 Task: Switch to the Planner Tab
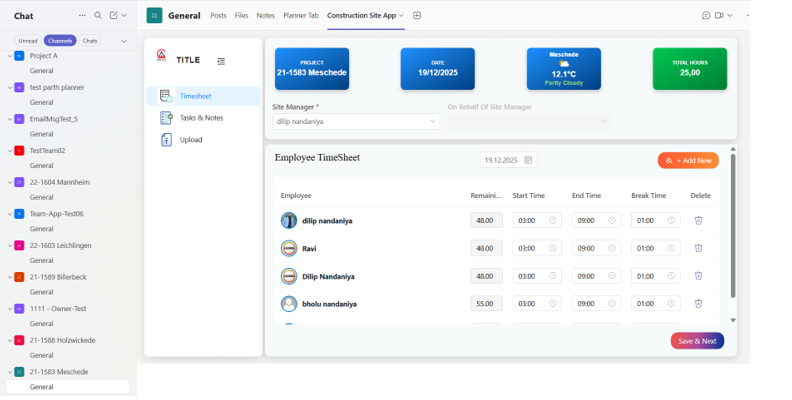[x=301, y=16]
